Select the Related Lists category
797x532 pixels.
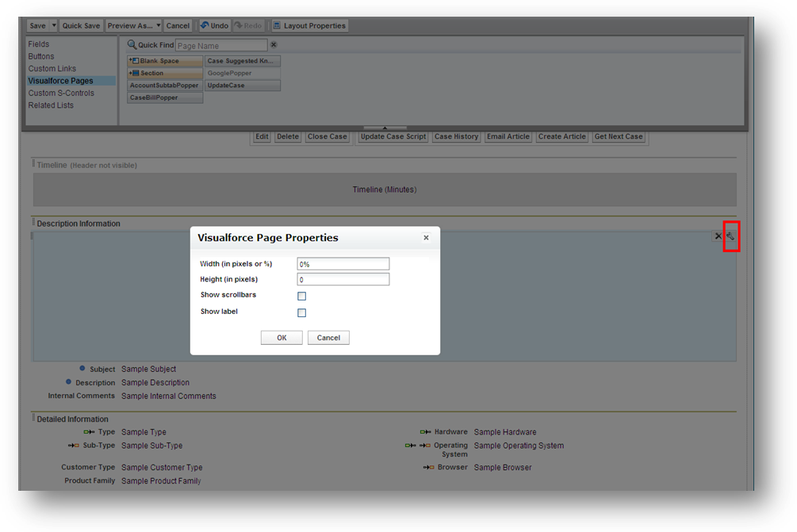click(x=51, y=105)
